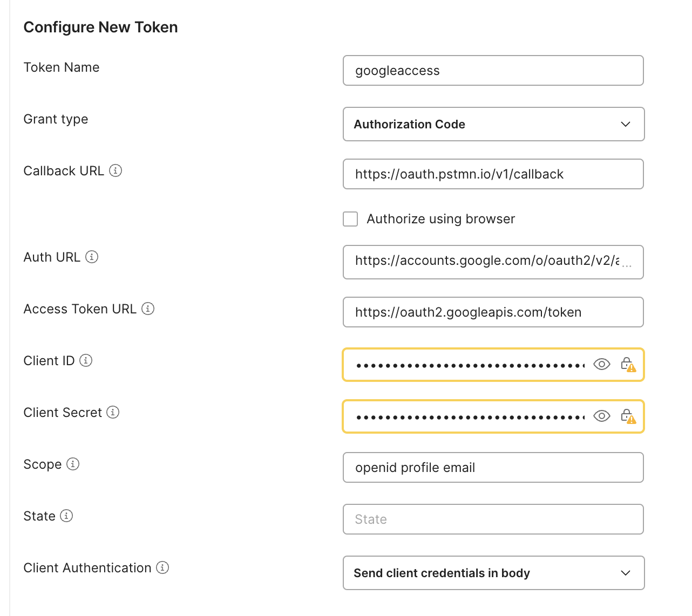
Task: Click the Access Token URL input field
Action: 493,312
